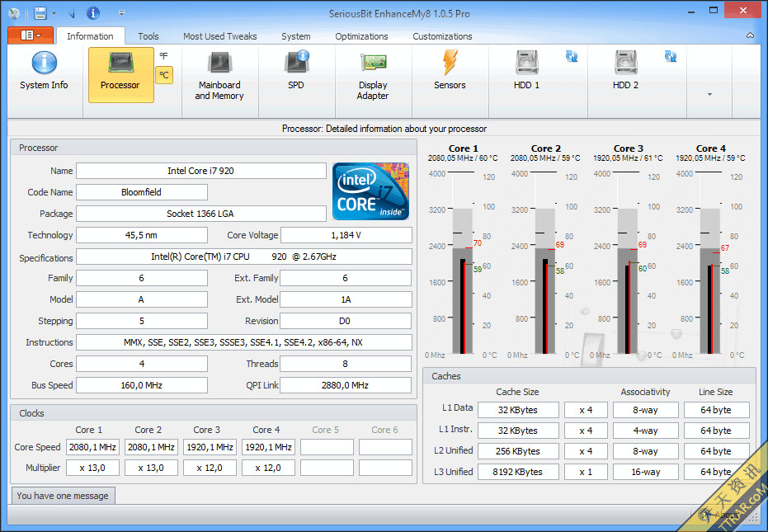This screenshot has width=768, height=532.
Task: Expand the ribbon gallery more arrow
Action: 709,95
